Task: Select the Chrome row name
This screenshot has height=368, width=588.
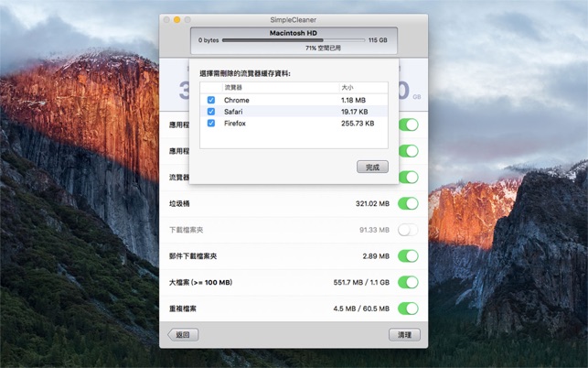Action: 237,100
